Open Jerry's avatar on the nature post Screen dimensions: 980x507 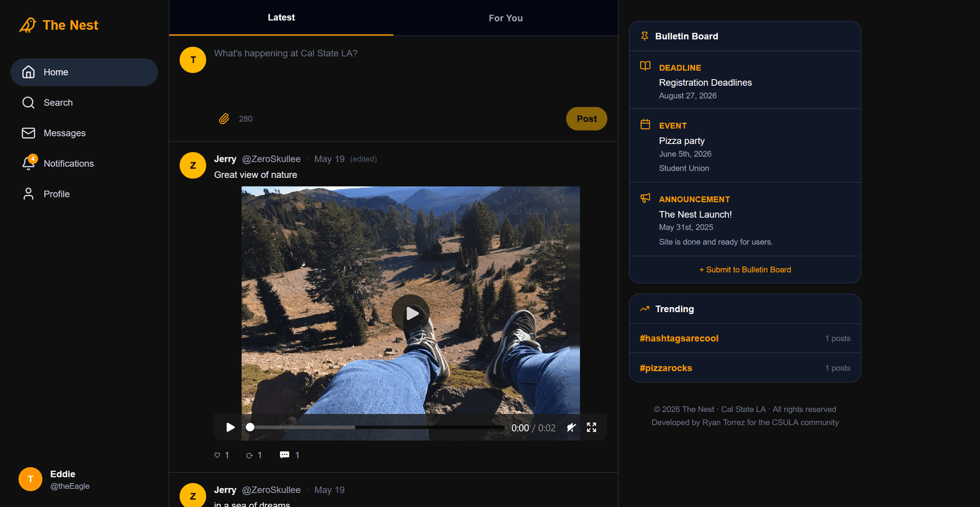[x=193, y=166]
